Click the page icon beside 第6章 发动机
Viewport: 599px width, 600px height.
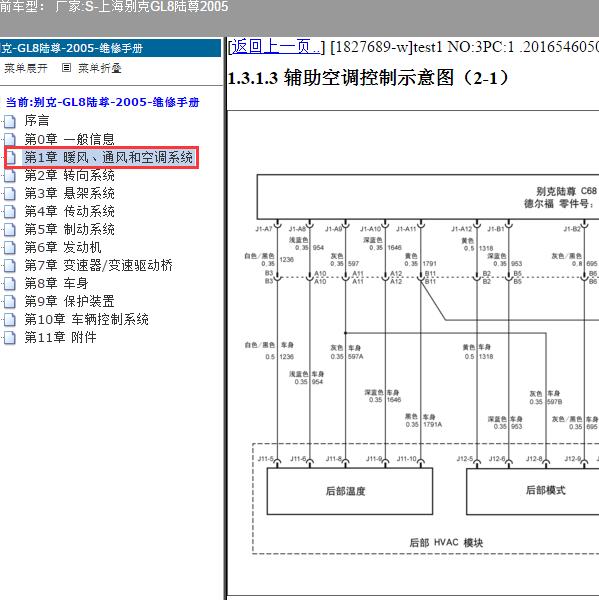(10, 248)
